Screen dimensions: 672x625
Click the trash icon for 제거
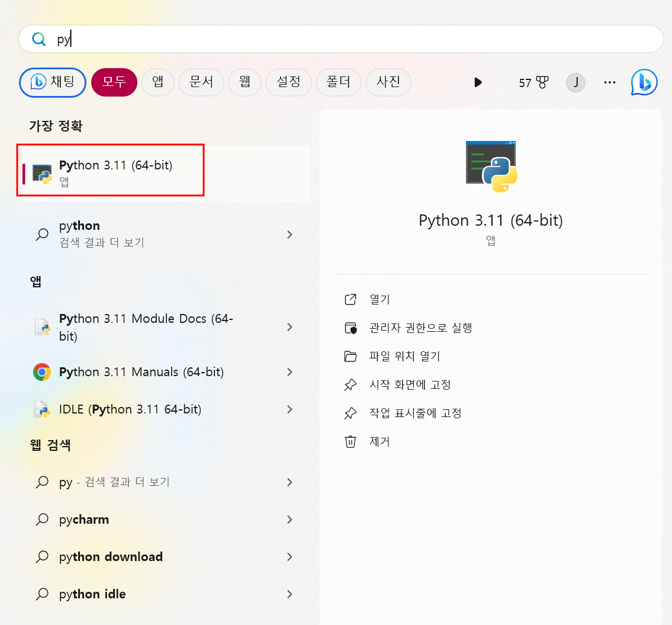point(351,441)
